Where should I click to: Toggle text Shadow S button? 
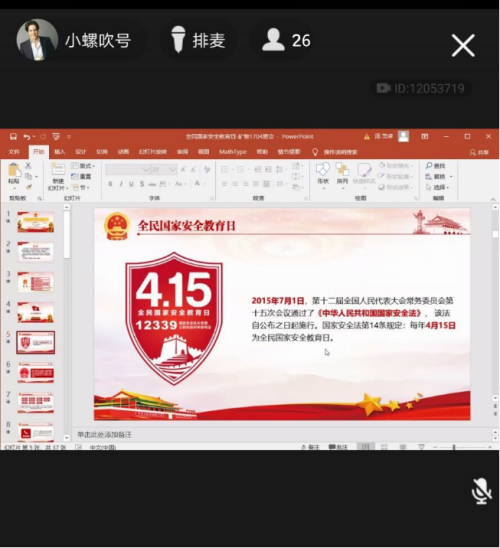[x=142, y=183]
